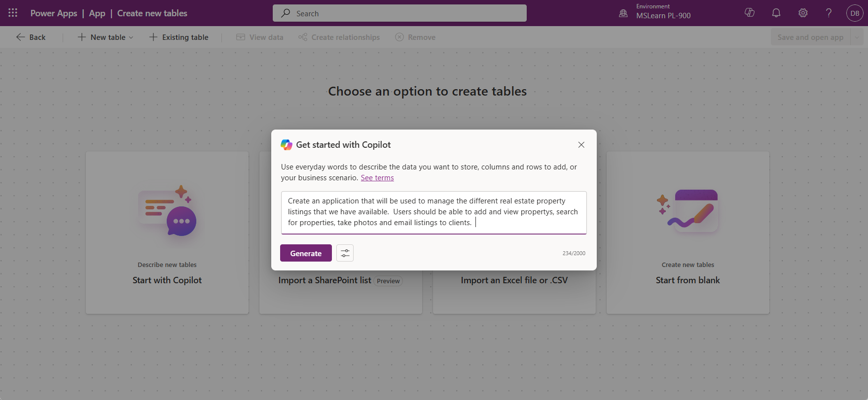Select the Start from blank card

coord(688,233)
